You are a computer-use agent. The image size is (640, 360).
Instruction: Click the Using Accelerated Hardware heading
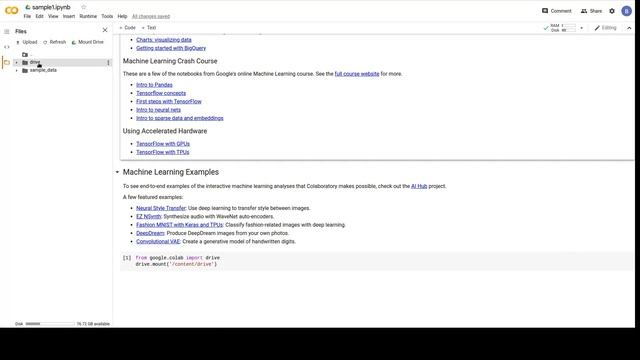[x=165, y=131]
